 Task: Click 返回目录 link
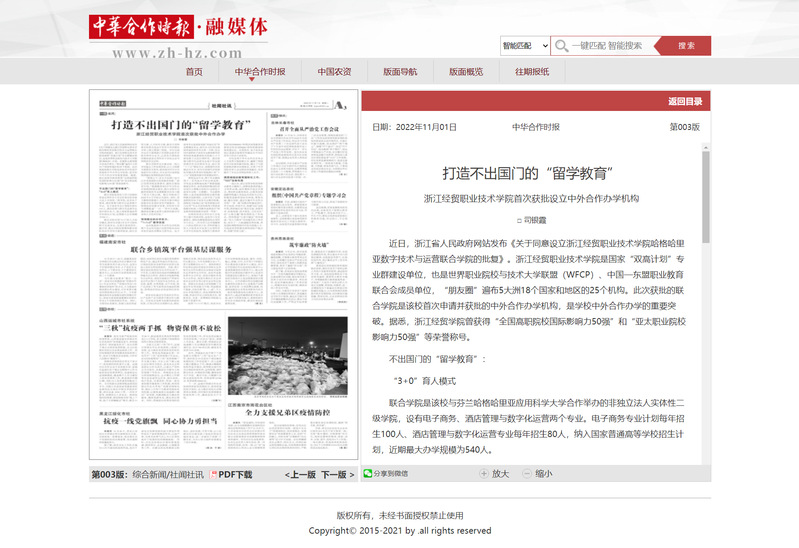[685, 101]
